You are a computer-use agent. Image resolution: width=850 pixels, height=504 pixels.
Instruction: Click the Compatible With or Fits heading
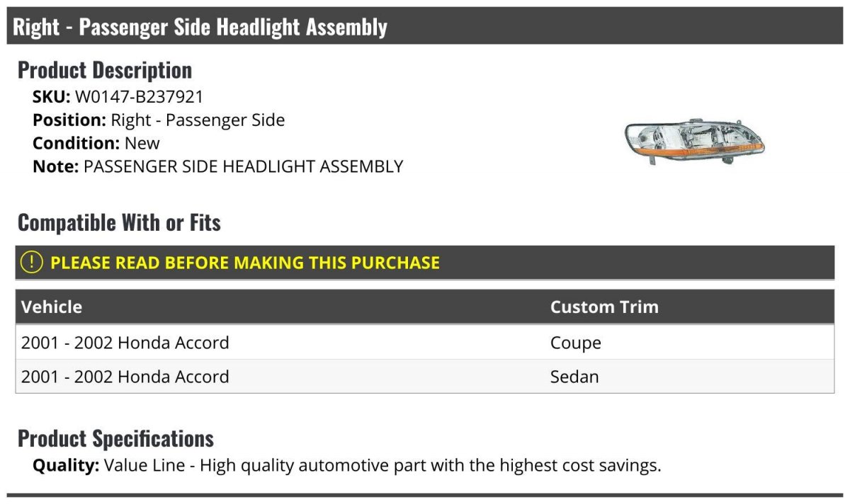pos(119,223)
